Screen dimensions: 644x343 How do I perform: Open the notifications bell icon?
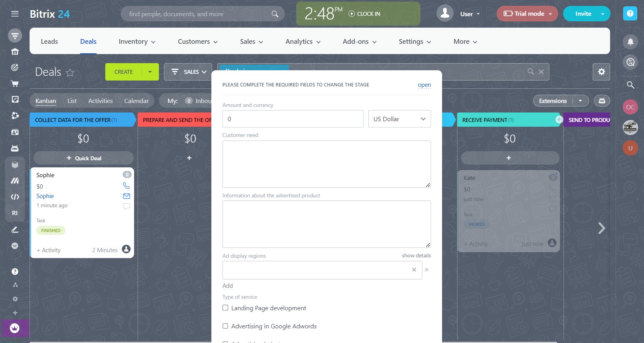[x=630, y=41]
